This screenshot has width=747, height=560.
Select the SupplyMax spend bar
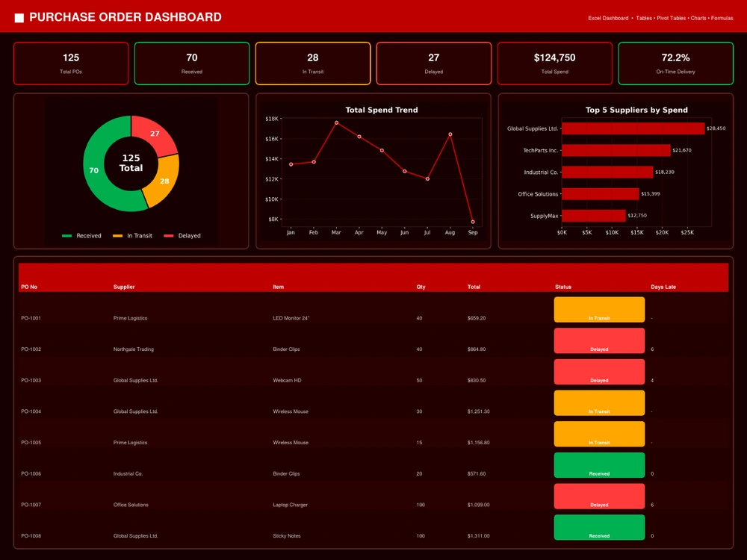[594, 216]
